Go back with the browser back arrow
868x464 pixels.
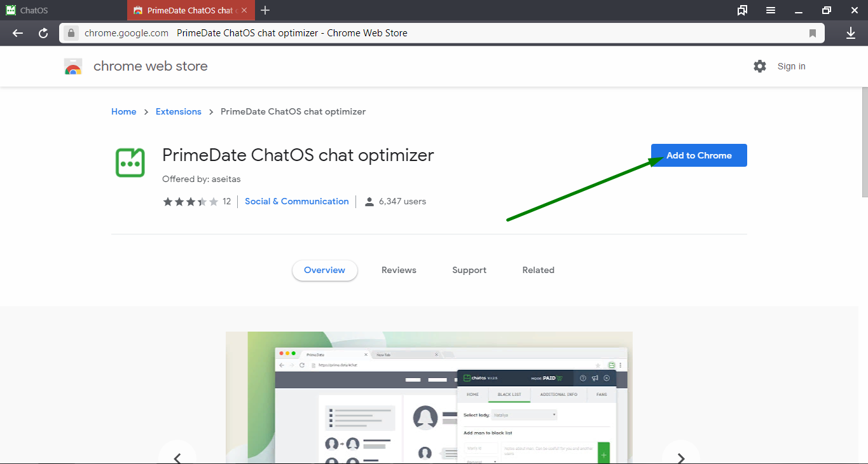coord(18,33)
